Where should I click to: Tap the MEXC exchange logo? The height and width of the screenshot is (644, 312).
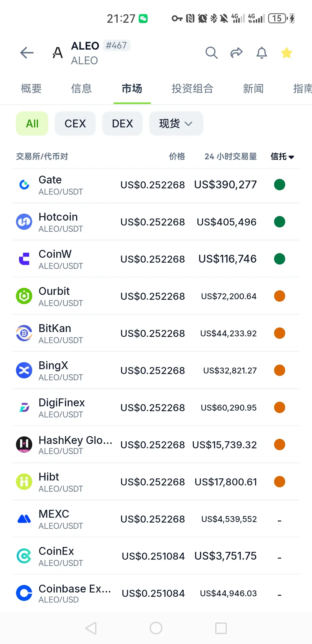tap(24, 519)
